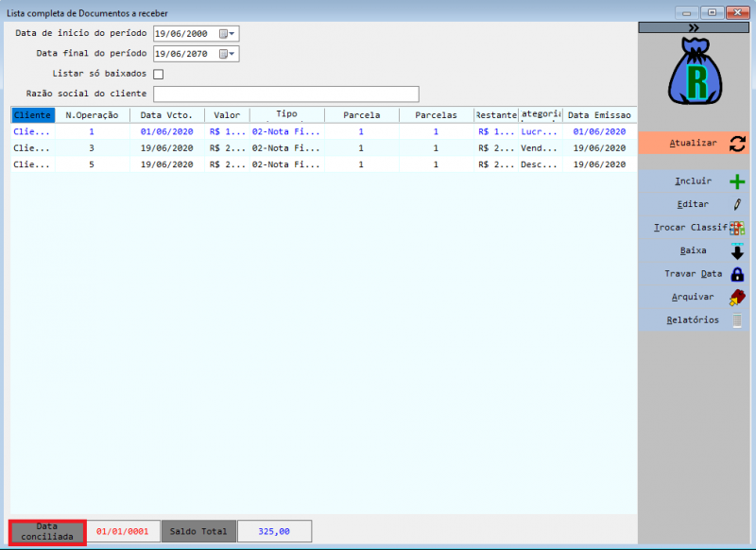
Task: Open the Data de início calendar dropdown
Action: (227, 33)
